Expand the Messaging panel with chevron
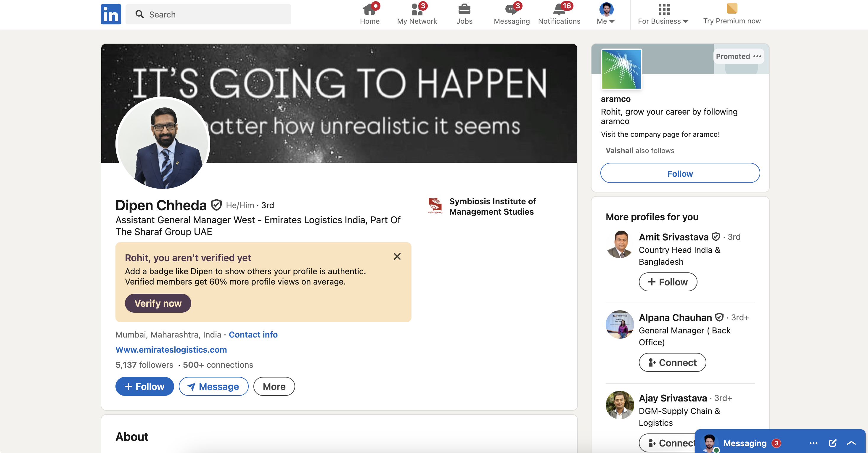The width and height of the screenshot is (868, 453). 851,443
